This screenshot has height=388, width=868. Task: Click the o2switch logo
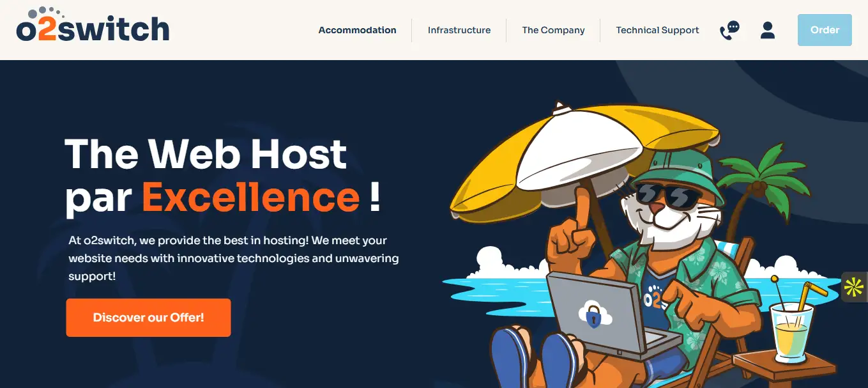(x=93, y=25)
